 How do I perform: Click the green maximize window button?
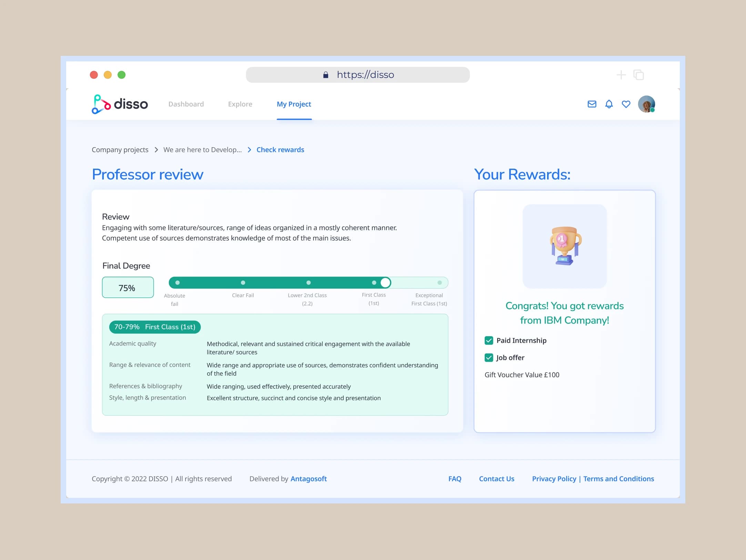pyautogui.click(x=121, y=75)
